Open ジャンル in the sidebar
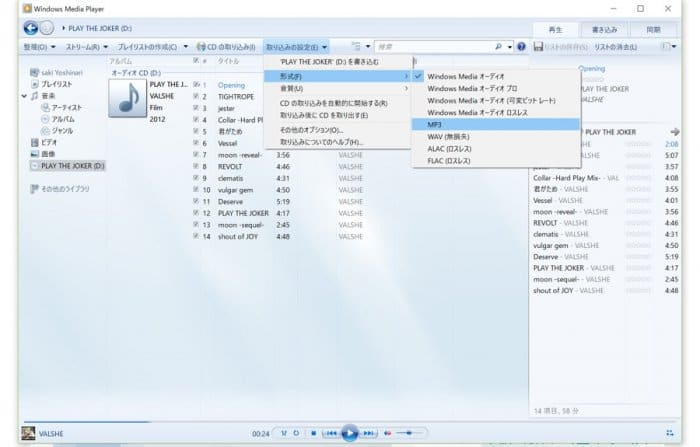The width and height of the screenshot is (700, 447). tap(57, 130)
